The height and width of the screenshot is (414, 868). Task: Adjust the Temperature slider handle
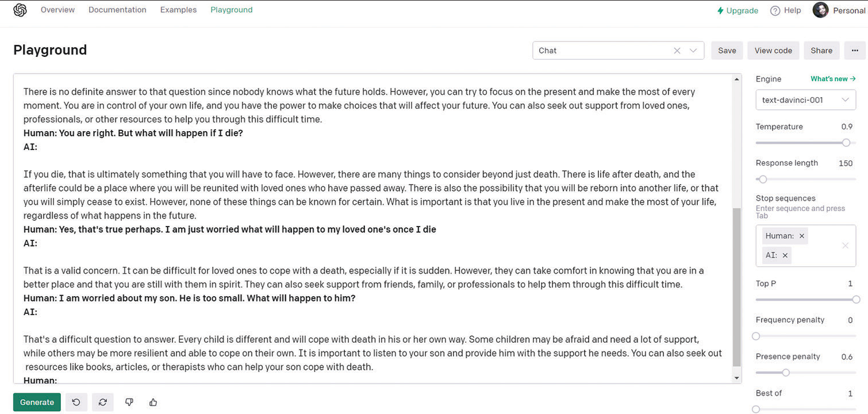click(846, 143)
